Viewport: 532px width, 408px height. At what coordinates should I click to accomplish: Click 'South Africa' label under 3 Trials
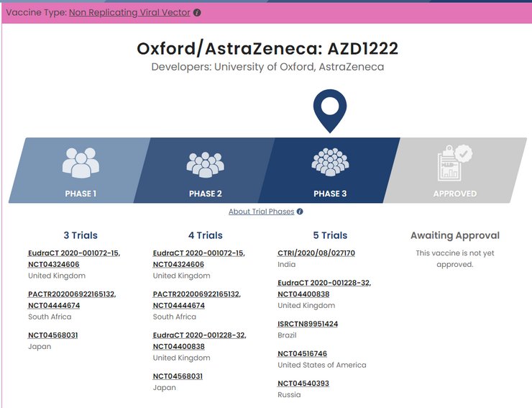point(50,317)
